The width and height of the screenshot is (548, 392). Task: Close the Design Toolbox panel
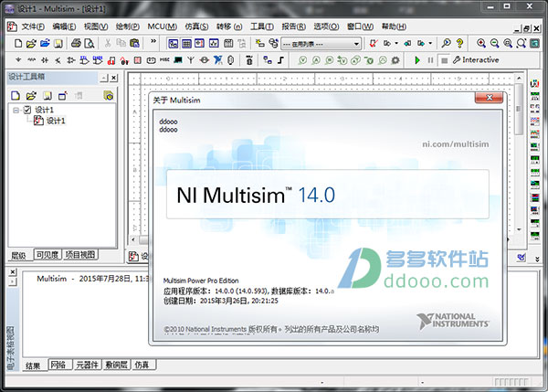point(114,78)
